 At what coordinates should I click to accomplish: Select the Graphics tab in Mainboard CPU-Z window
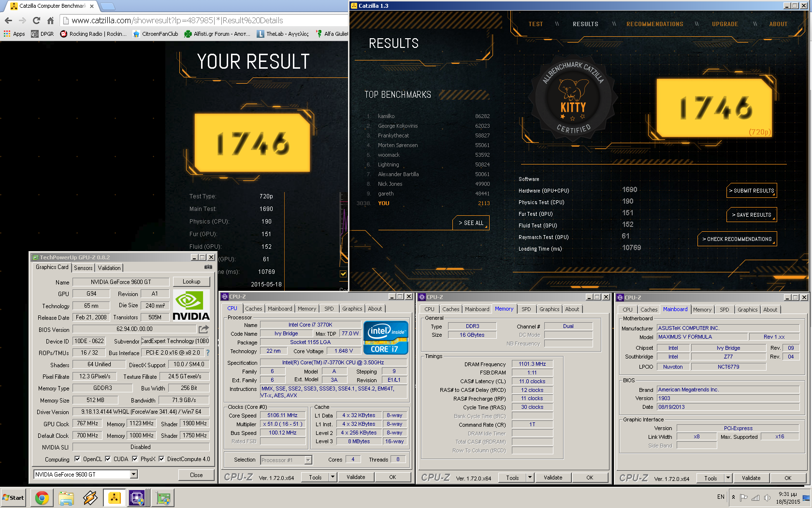pyautogui.click(x=747, y=310)
